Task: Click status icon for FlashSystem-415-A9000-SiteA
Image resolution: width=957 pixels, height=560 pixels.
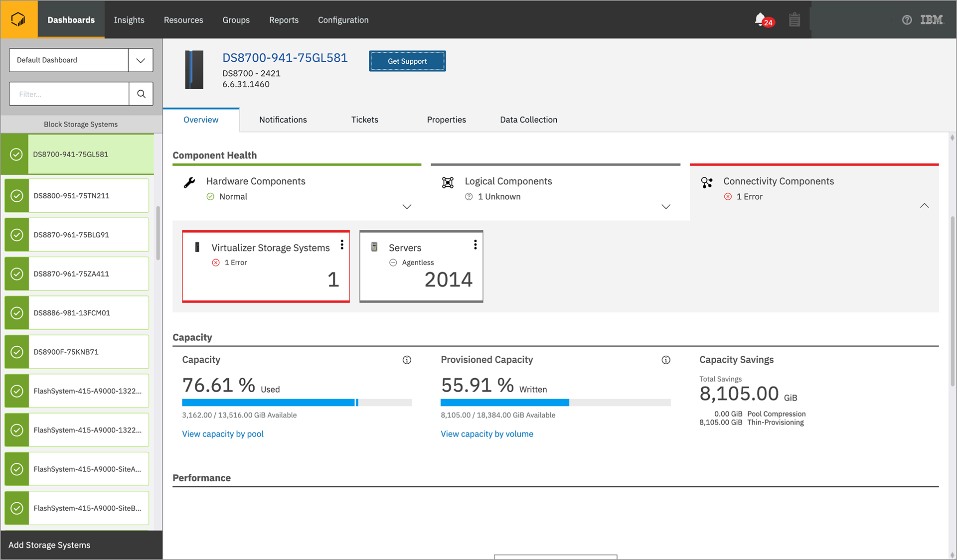Action: click(x=17, y=469)
